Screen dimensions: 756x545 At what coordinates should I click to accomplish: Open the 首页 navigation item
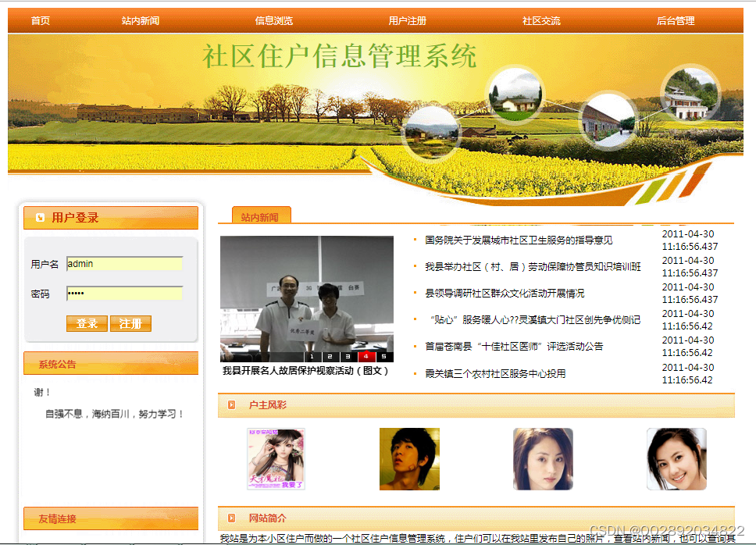(x=40, y=20)
